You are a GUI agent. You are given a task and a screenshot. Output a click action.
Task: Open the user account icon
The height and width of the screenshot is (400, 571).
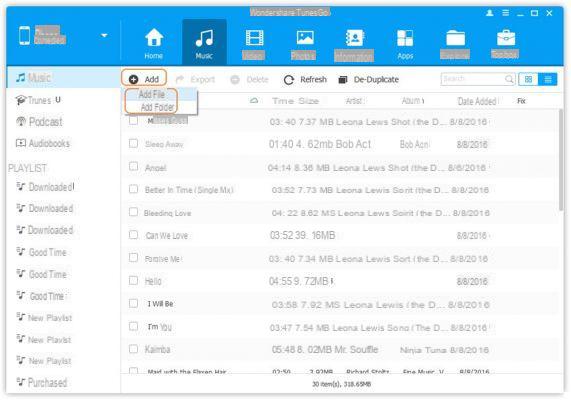pyautogui.click(x=490, y=13)
